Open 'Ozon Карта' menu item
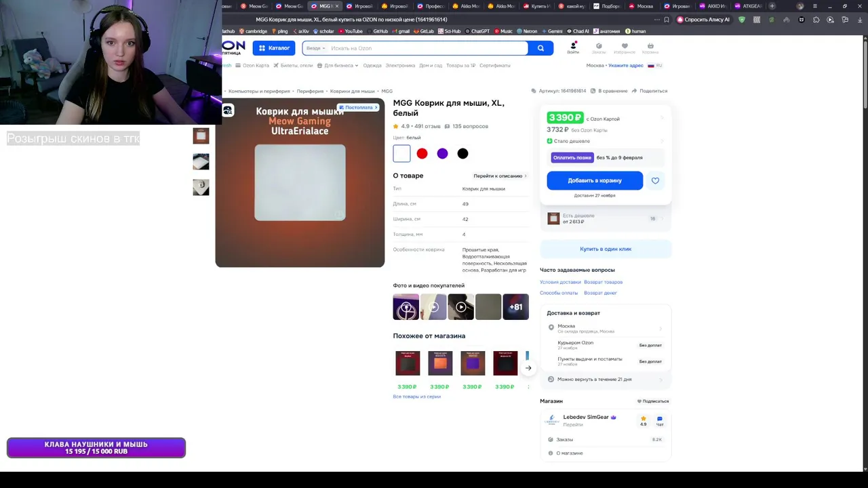 pos(252,66)
